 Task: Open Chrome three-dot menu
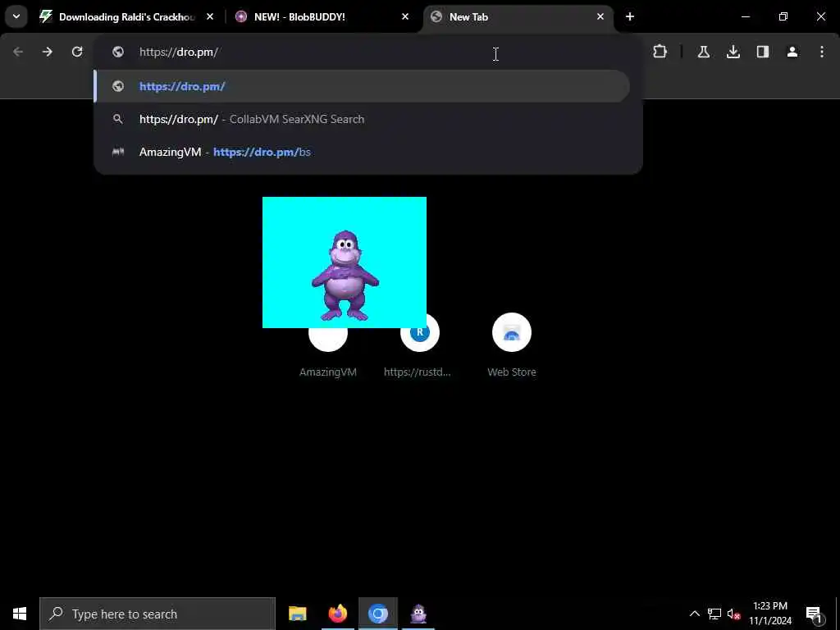pyautogui.click(x=822, y=52)
